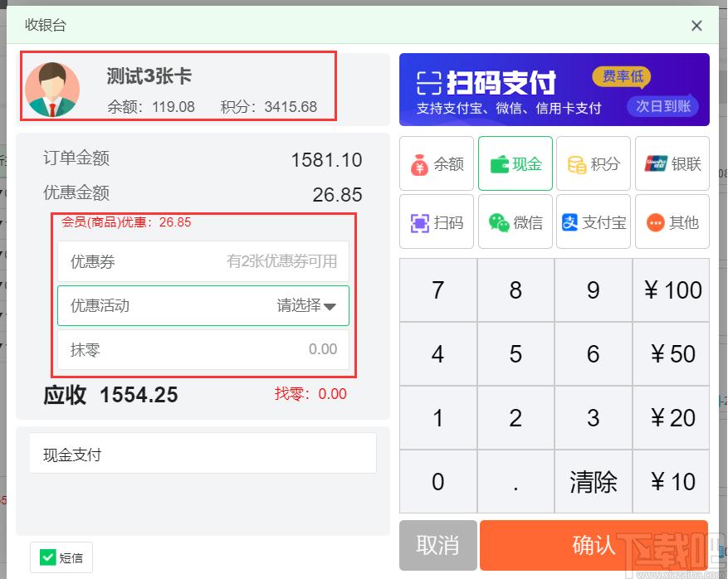Select 现金 cash payment method

(515, 163)
